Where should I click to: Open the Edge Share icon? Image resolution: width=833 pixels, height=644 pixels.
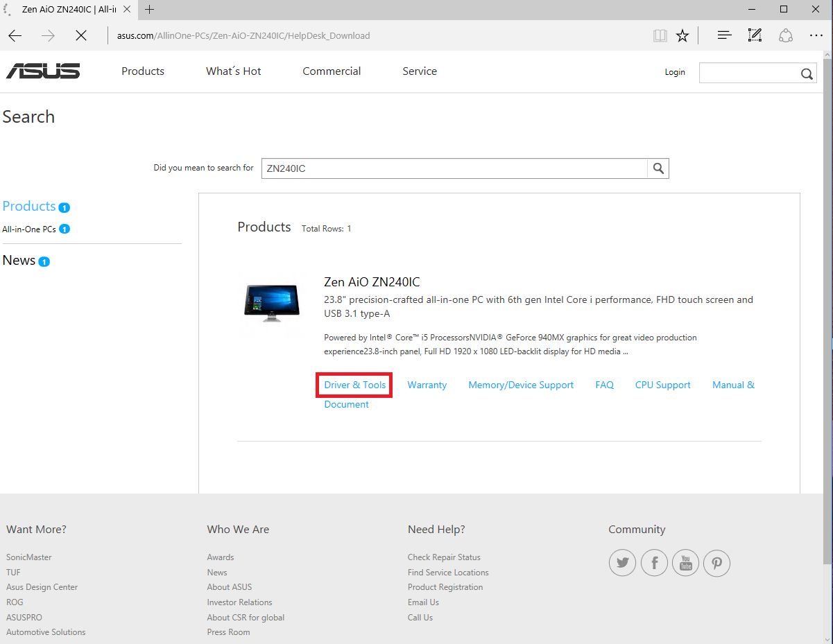coord(785,35)
